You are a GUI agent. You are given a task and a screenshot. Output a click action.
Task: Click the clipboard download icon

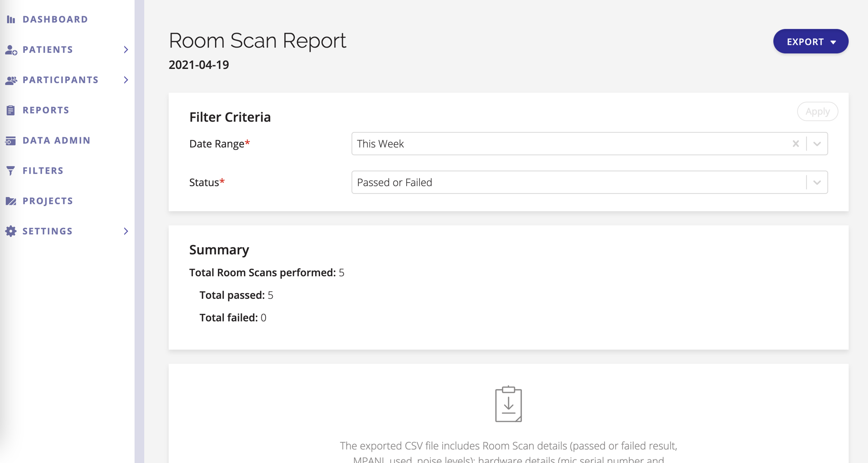509,404
